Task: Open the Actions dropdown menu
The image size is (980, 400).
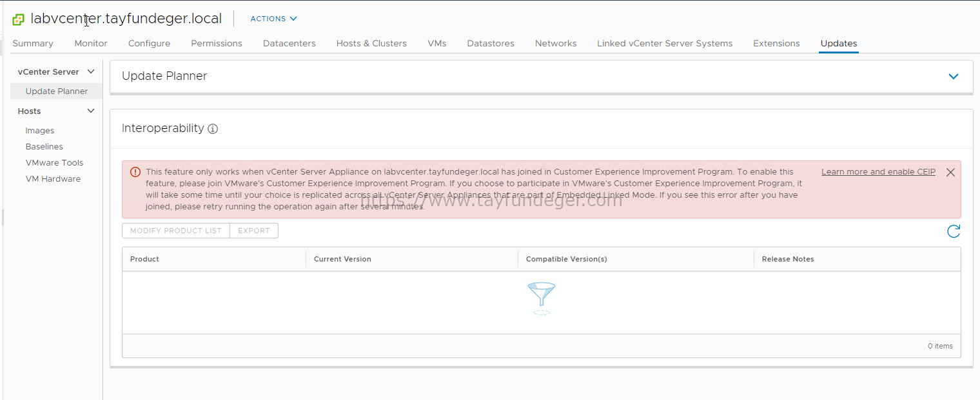Action: coord(273,19)
